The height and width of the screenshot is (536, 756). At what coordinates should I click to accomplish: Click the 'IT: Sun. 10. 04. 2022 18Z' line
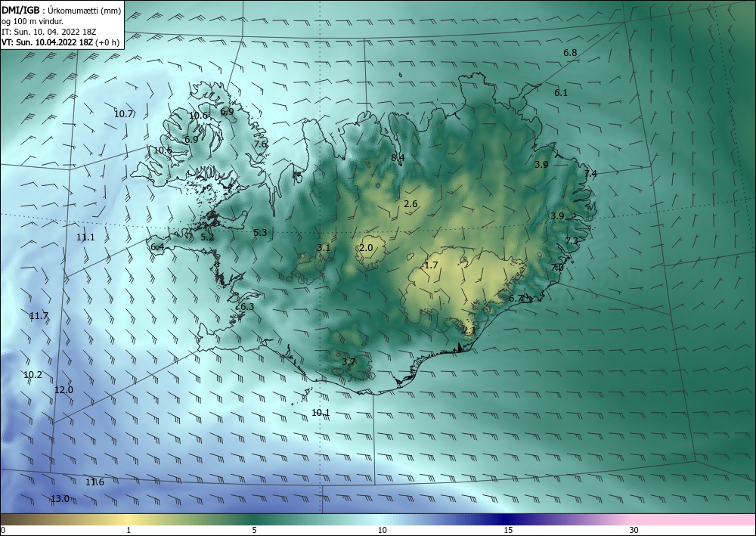pos(48,32)
